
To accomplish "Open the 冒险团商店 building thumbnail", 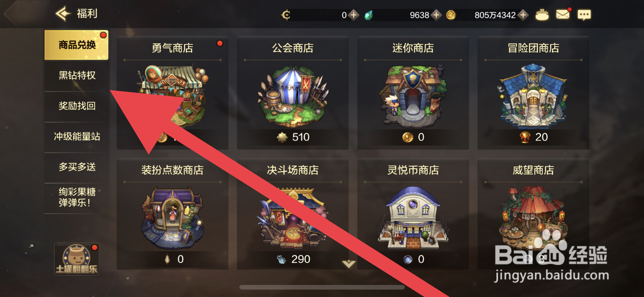I will tap(533, 95).
